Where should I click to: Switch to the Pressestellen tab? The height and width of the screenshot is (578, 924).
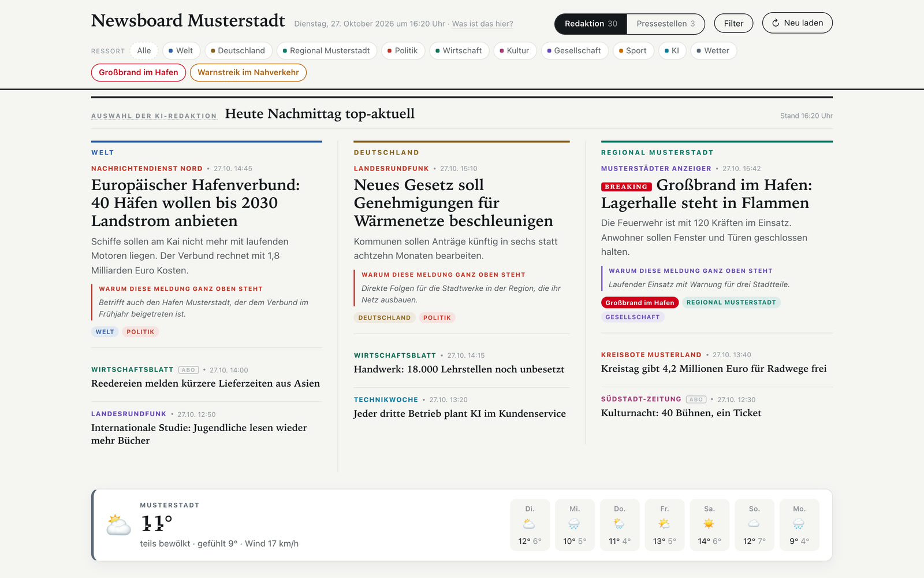coord(666,24)
